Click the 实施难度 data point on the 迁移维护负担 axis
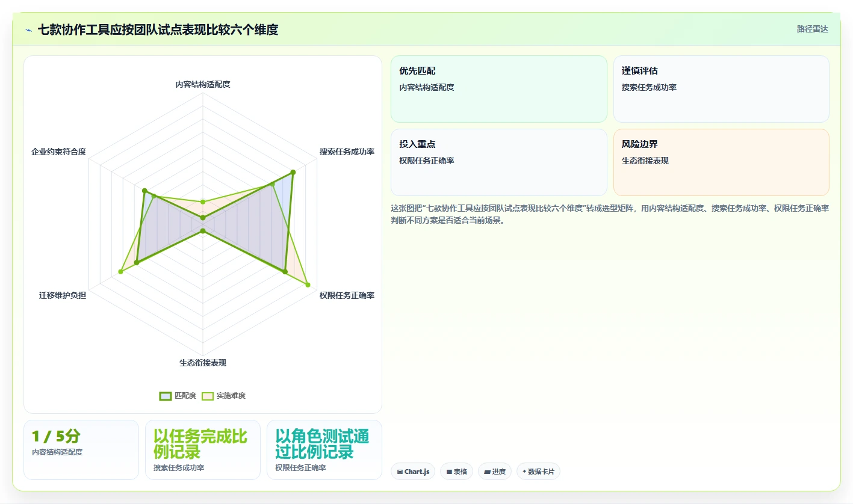The height and width of the screenshot is (504, 853). [x=120, y=272]
